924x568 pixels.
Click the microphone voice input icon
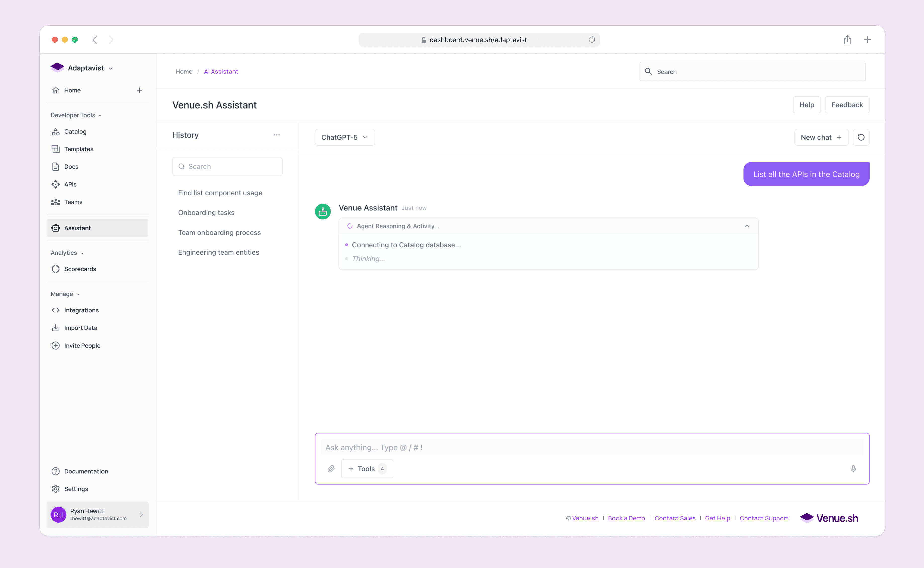pos(853,469)
